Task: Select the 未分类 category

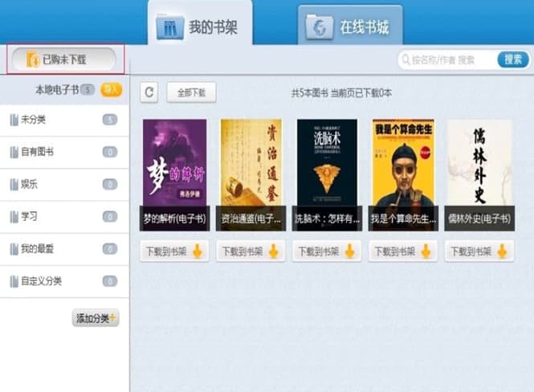Action: pos(64,120)
